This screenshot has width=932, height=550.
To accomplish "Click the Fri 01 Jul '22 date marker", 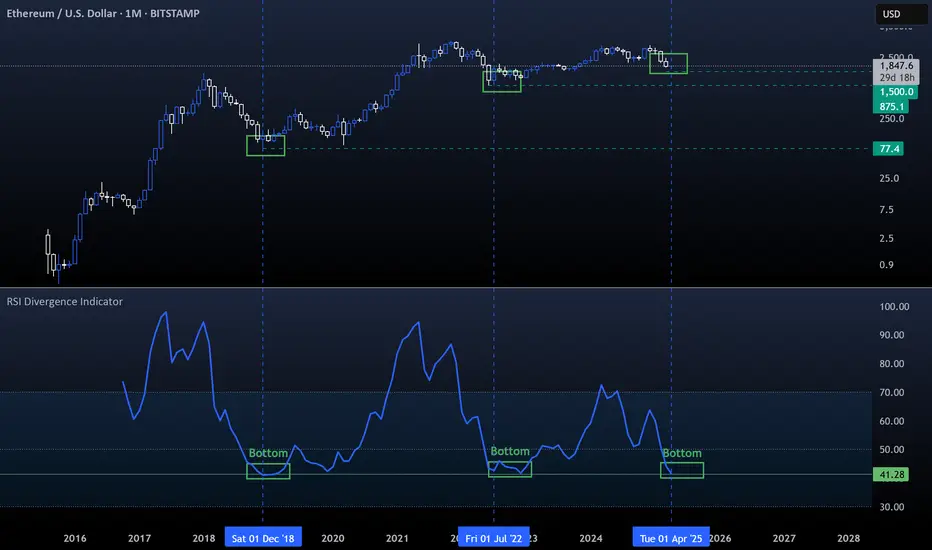I will [x=493, y=538].
